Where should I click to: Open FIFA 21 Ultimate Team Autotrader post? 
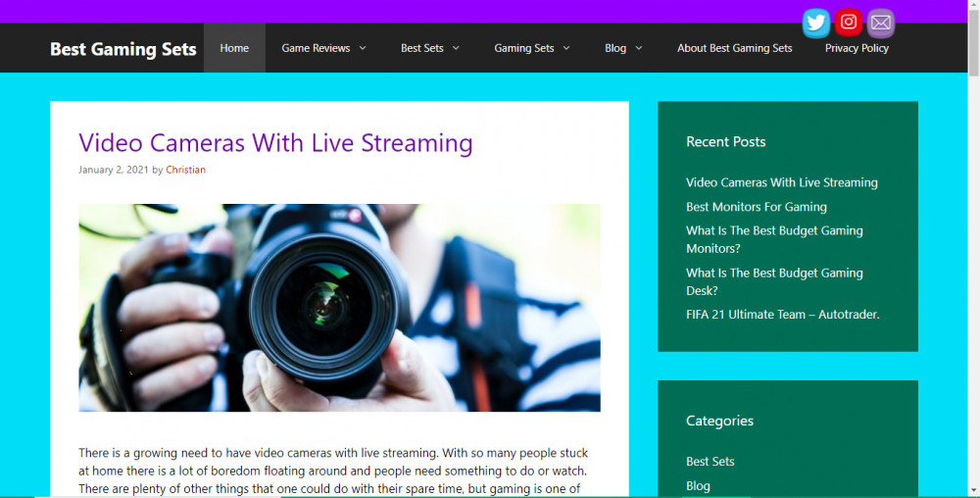(x=782, y=315)
